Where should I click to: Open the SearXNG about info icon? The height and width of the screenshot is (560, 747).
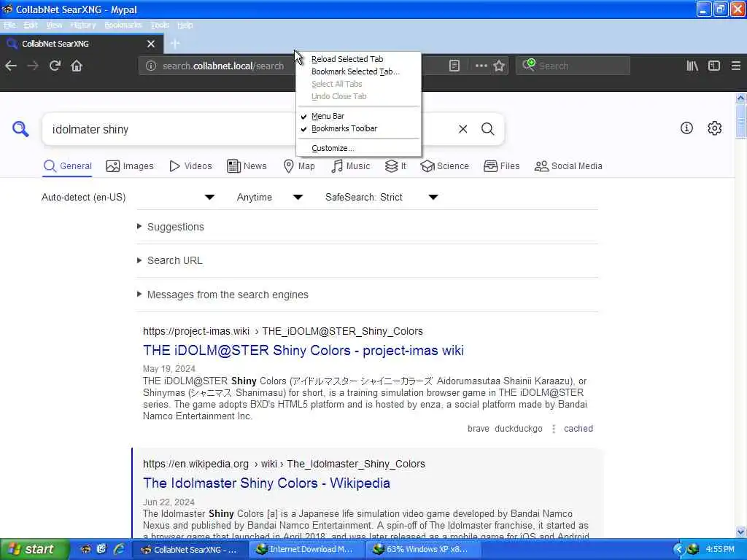point(686,128)
